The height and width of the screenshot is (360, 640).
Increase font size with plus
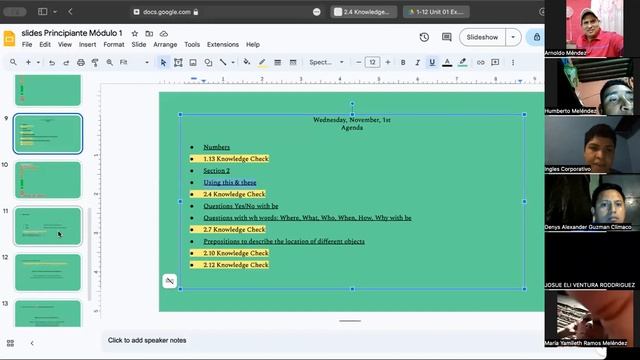coord(388,62)
